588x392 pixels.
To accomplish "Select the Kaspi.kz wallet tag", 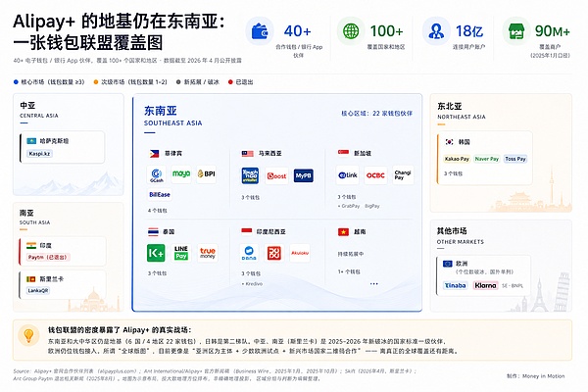I will click(39, 154).
